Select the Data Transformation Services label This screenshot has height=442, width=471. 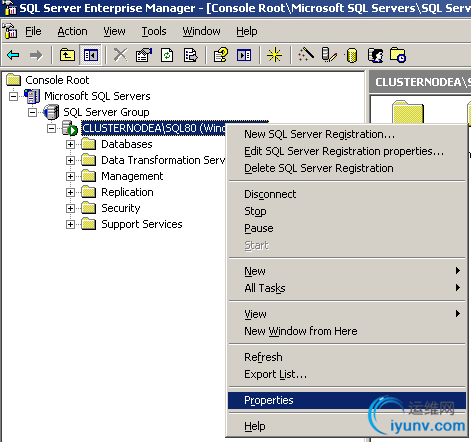click(163, 160)
